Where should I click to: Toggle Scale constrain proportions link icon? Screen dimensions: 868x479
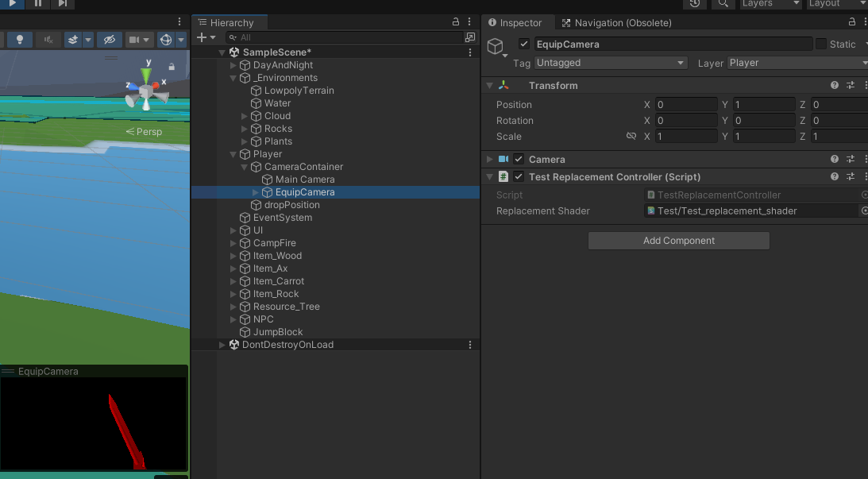pyautogui.click(x=631, y=136)
